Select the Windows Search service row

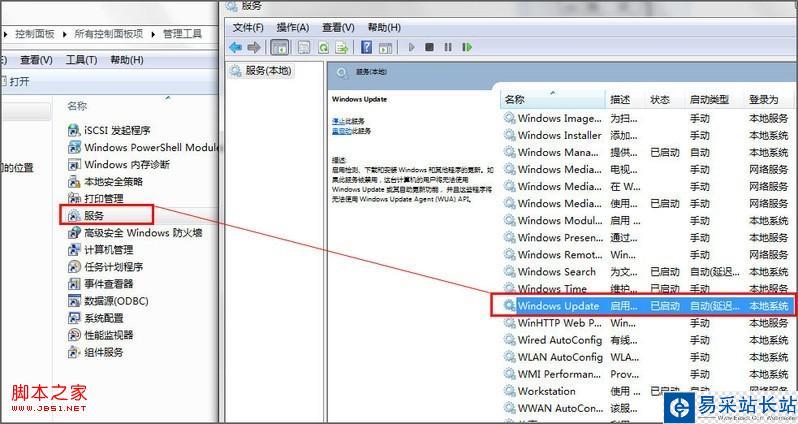click(x=647, y=272)
